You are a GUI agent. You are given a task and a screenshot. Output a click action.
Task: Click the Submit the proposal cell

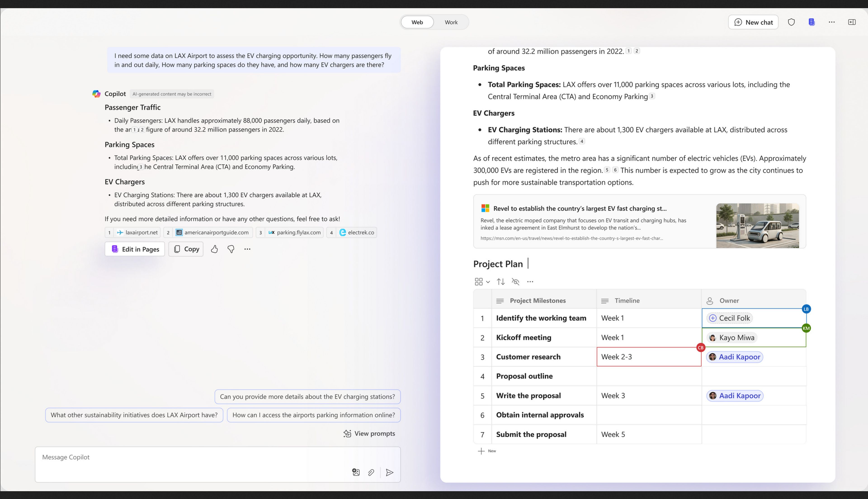pos(544,434)
